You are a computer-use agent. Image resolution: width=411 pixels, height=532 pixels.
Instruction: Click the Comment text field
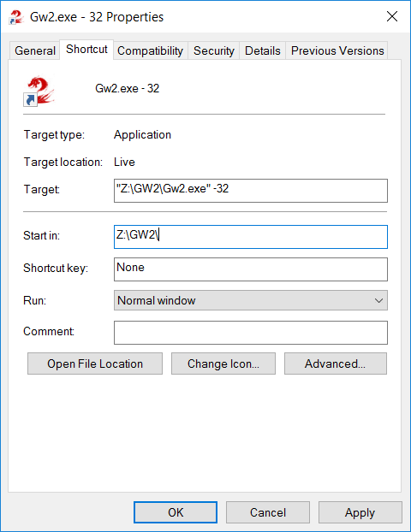pyautogui.click(x=251, y=333)
